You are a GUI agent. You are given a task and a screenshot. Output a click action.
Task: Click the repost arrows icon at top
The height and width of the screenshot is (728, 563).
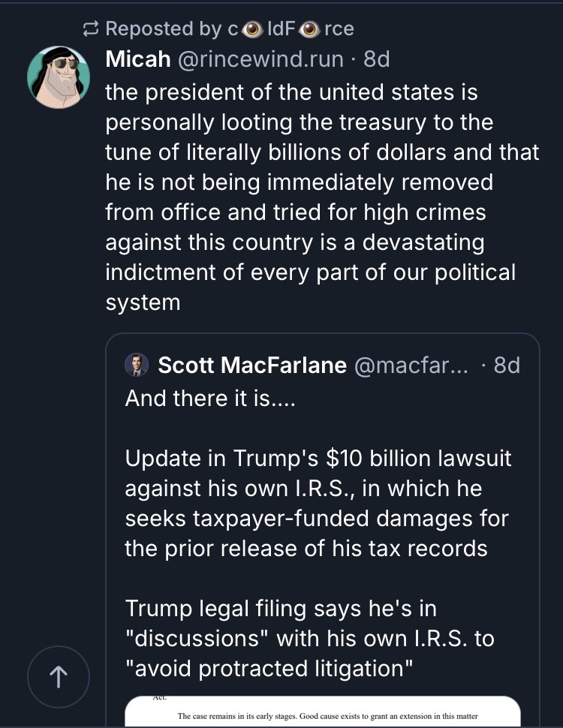click(92, 29)
